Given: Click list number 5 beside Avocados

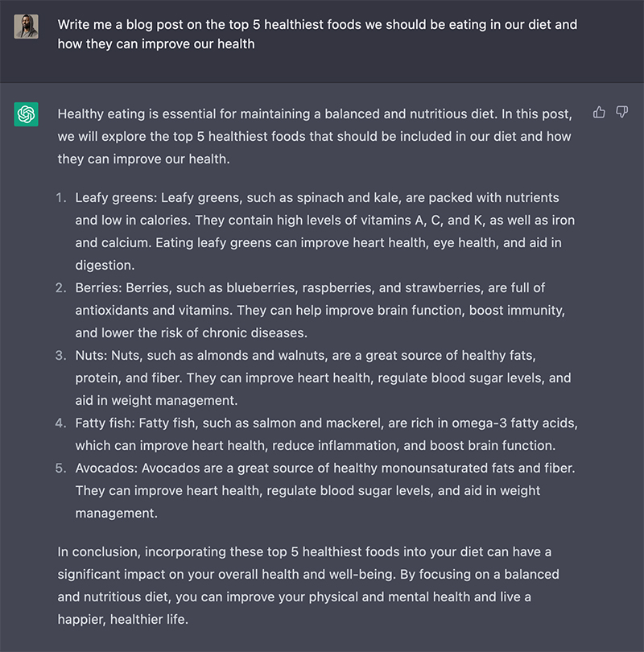Looking at the screenshot, I should click(60, 468).
